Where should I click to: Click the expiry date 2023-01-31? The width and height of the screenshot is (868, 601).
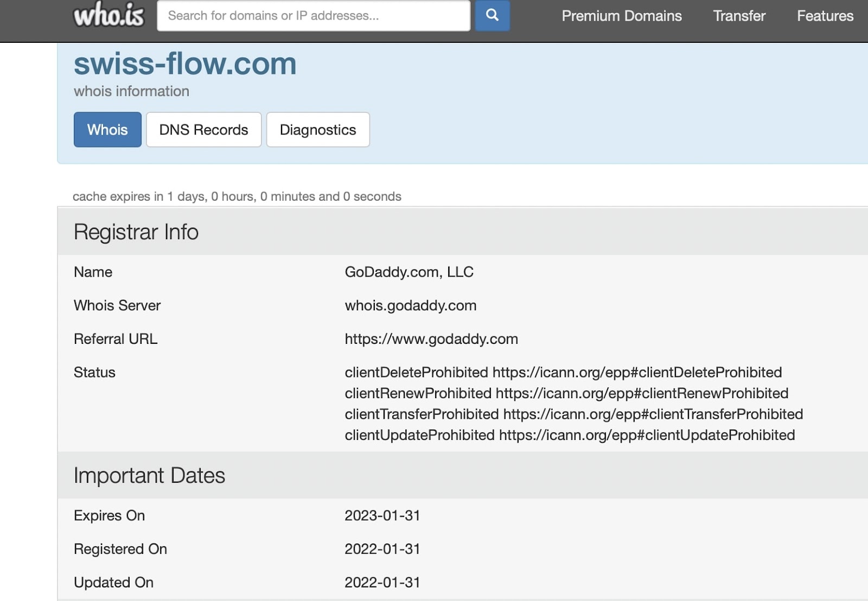[x=382, y=515]
